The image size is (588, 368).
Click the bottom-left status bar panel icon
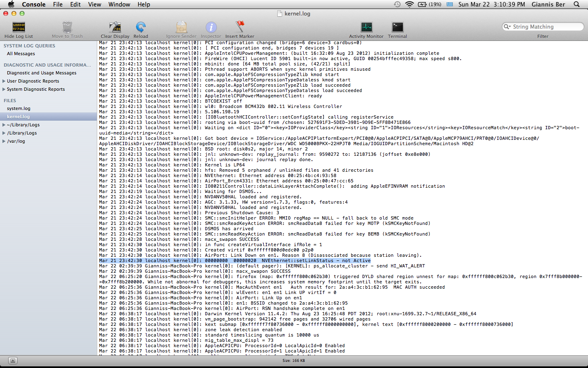(x=13, y=361)
